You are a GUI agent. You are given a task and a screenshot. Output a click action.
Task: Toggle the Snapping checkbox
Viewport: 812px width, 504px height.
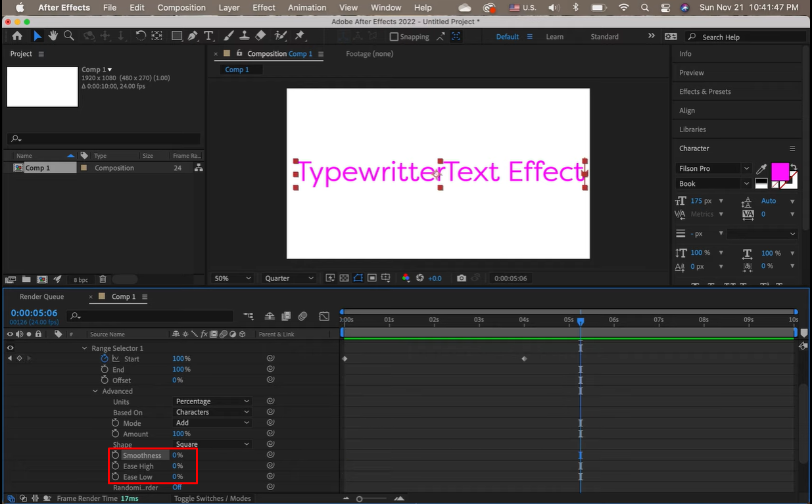[x=394, y=37]
